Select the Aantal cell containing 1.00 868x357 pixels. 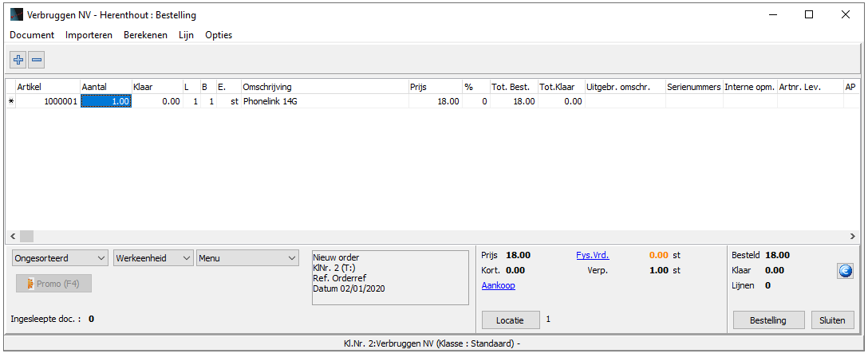point(106,101)
